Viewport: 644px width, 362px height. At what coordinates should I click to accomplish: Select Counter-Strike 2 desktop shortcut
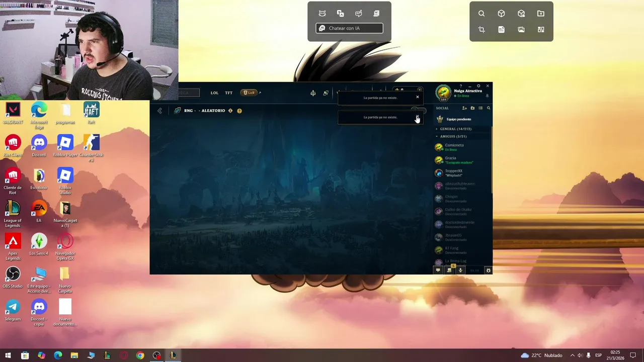tap(91, 148)
